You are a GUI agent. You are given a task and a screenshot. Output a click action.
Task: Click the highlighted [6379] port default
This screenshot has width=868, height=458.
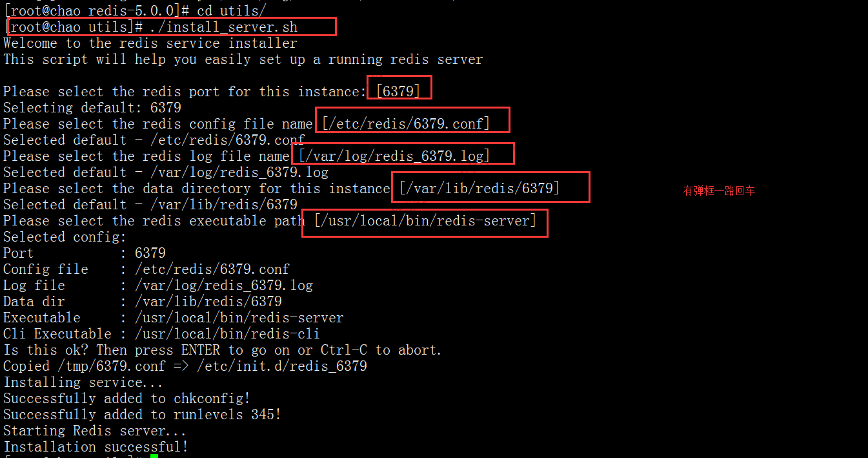tap(399, 91)
